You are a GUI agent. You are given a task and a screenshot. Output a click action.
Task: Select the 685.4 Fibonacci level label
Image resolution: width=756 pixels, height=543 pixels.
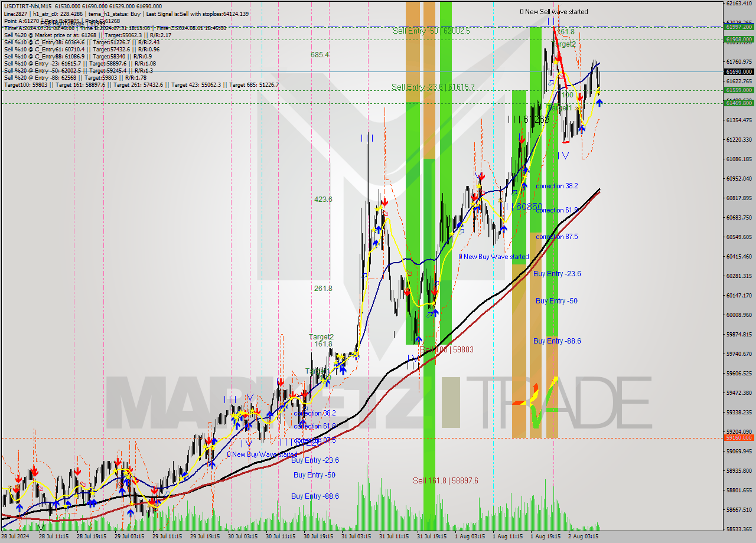tap(320, 54)
